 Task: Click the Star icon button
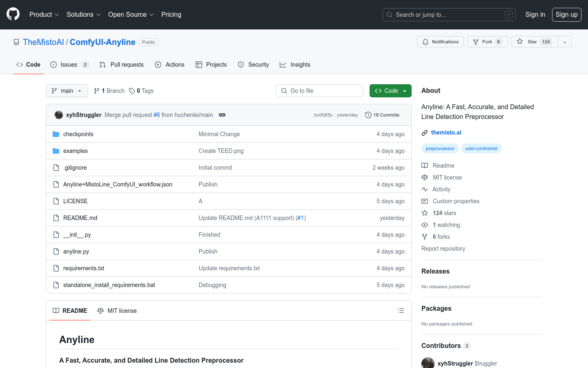[x=520, y=42]
